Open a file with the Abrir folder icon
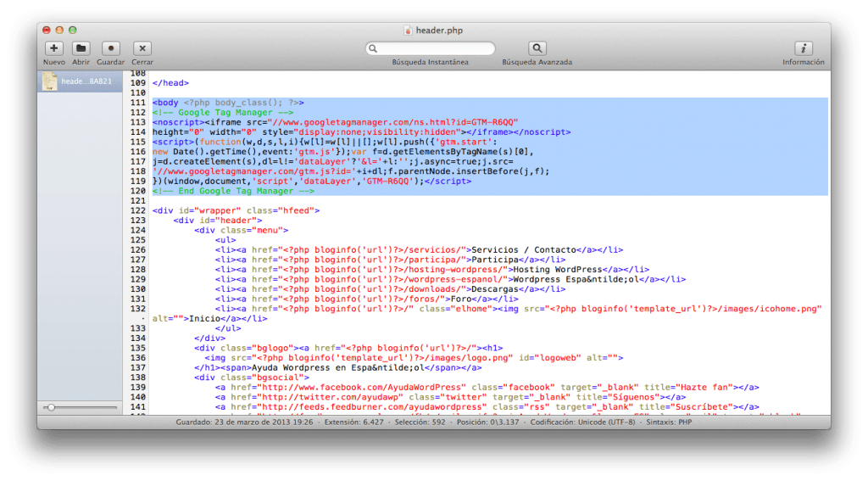Viewport: 868px width, 481px height. 81,49
